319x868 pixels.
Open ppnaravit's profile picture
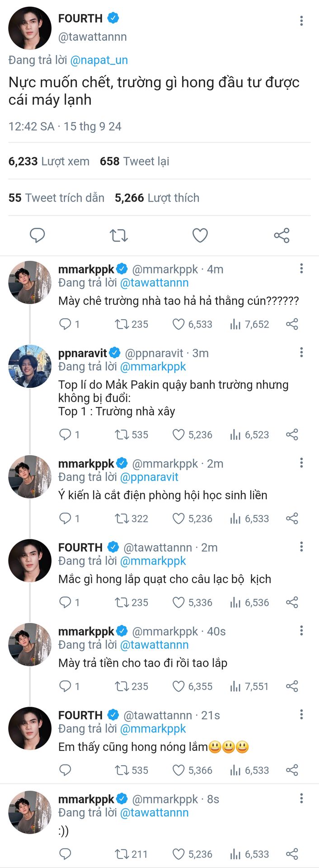pos(30,366)
